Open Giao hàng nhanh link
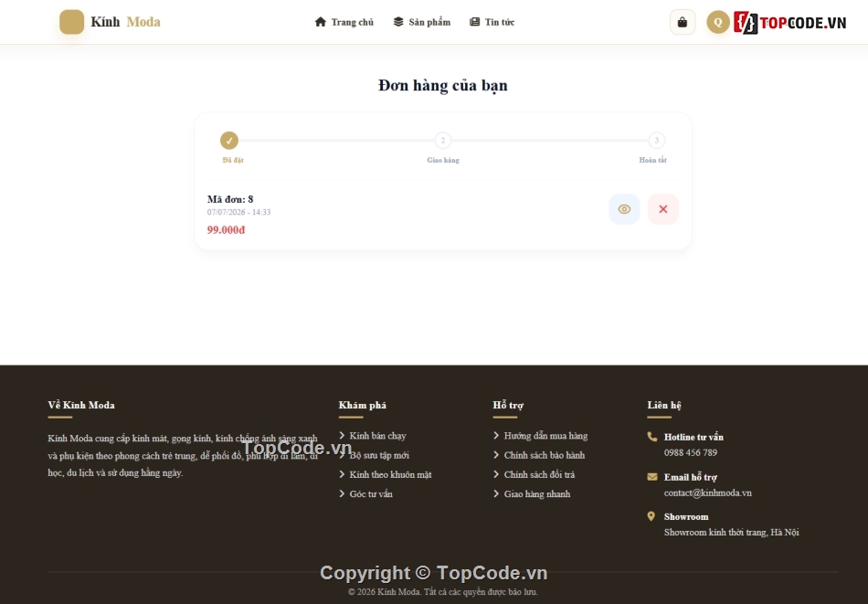 click(537, 493)
